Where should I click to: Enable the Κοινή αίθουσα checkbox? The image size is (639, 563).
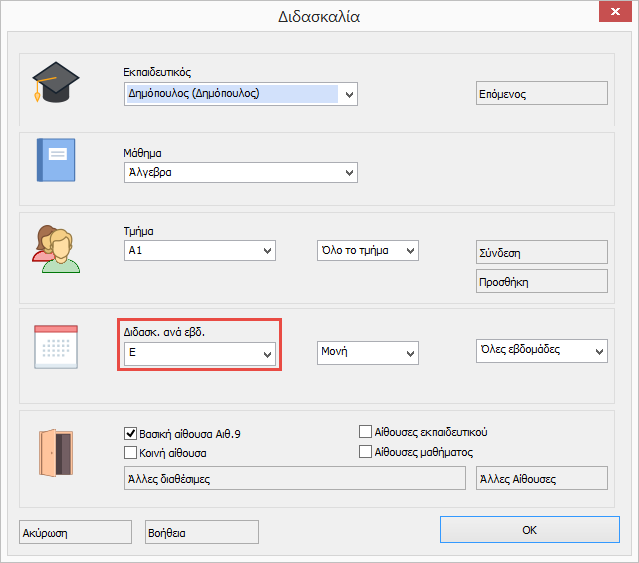(x=130, y=452)
